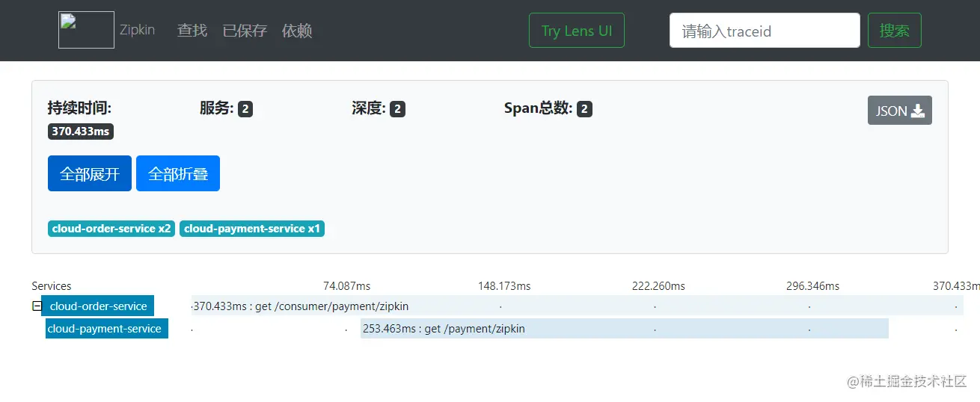The width and height of the screenshot is (980, 402).
Task: Select the cloud-payment-service label in the span tree
Action: tap(107, 328)
